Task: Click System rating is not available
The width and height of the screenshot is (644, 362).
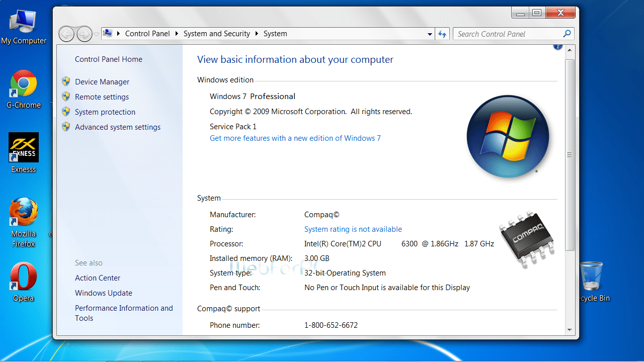Action: click(353, 229)
